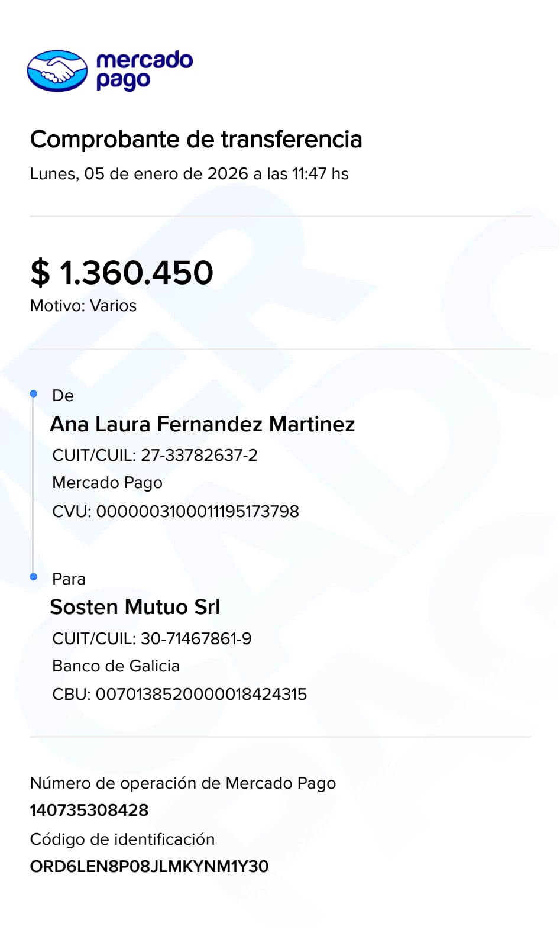Screen dimensions: 560x930
Task: Click recipient name Sosten Mutuo Srl
Action: coord(135,607)
